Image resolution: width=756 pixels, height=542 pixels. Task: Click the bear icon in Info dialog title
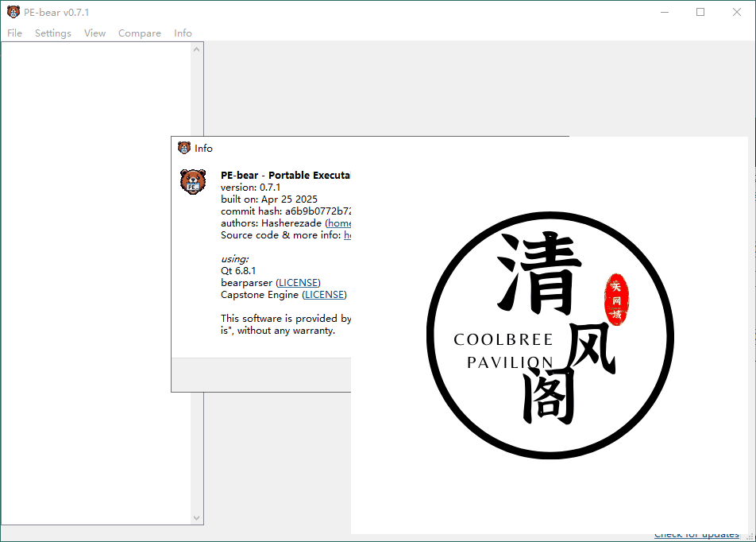click(x=184, y=148)
